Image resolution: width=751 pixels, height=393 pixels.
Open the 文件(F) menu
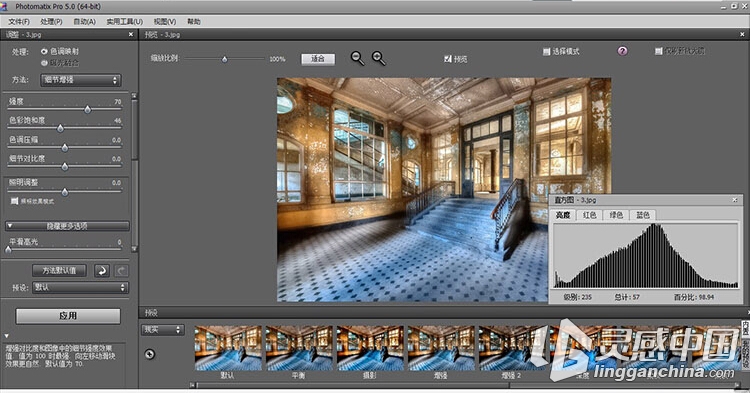point(19,22)
